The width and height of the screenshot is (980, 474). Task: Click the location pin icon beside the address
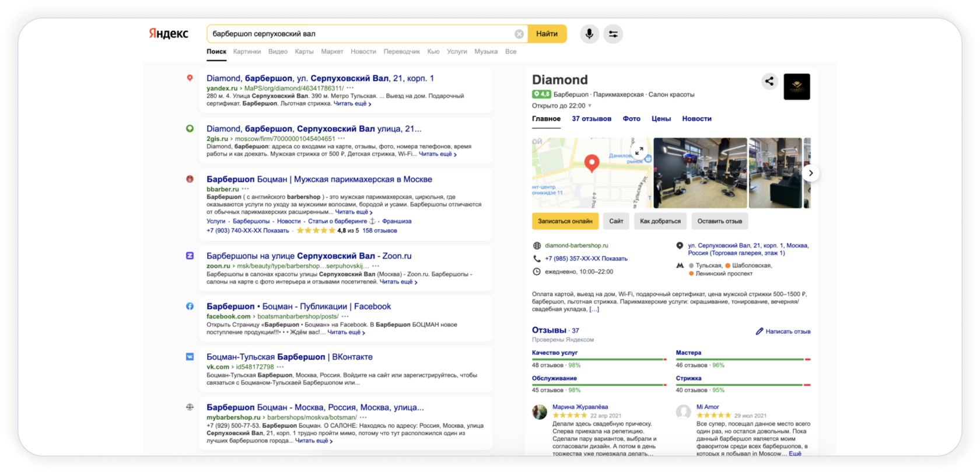(680, 246)
